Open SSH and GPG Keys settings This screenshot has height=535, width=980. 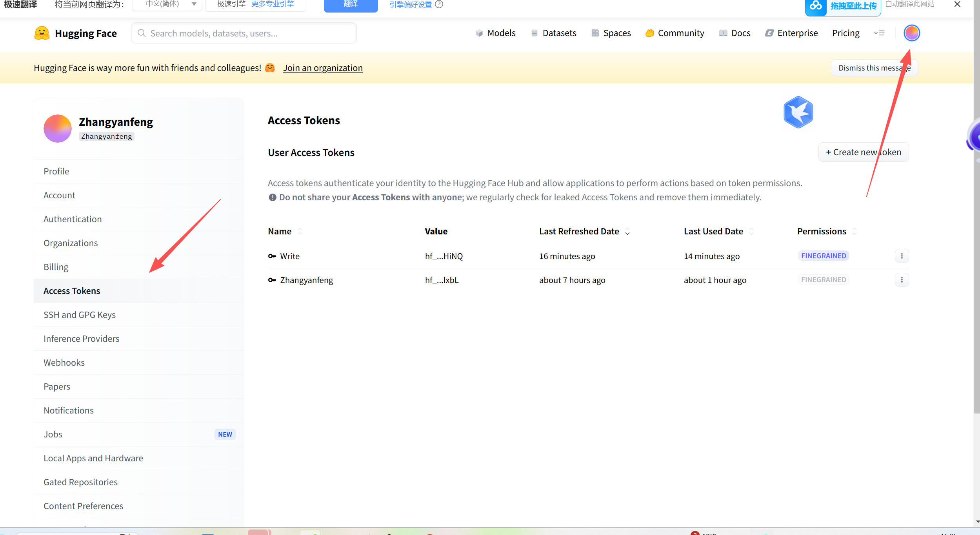(x=80, y=315)
